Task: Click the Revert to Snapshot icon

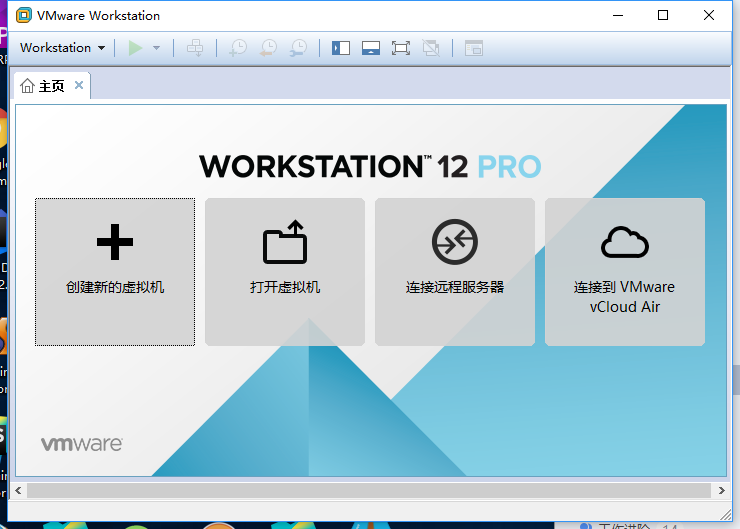Action: tap(268, 48)
